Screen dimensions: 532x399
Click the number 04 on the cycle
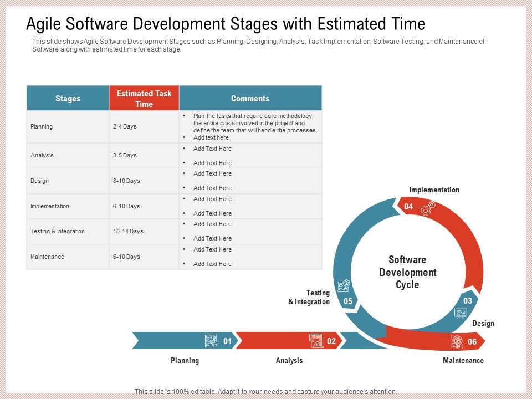[408, 207]
